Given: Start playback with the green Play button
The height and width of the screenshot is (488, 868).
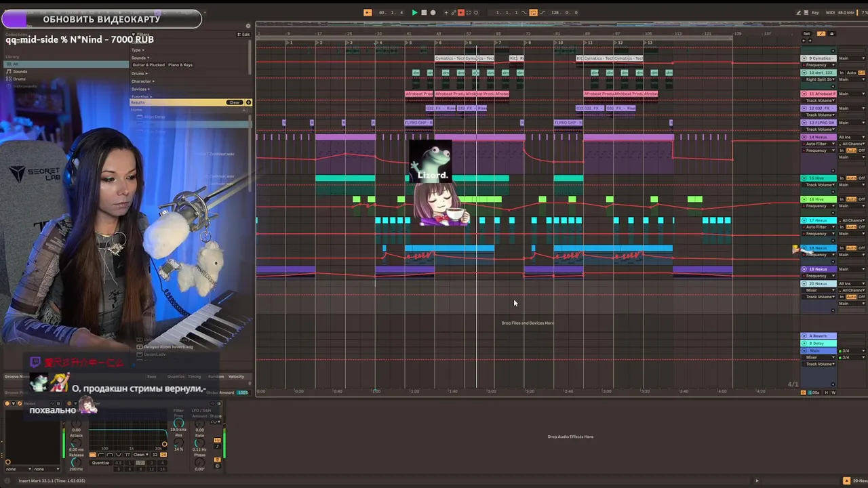Looking at the screenshot, I should [x=414, y=12].
